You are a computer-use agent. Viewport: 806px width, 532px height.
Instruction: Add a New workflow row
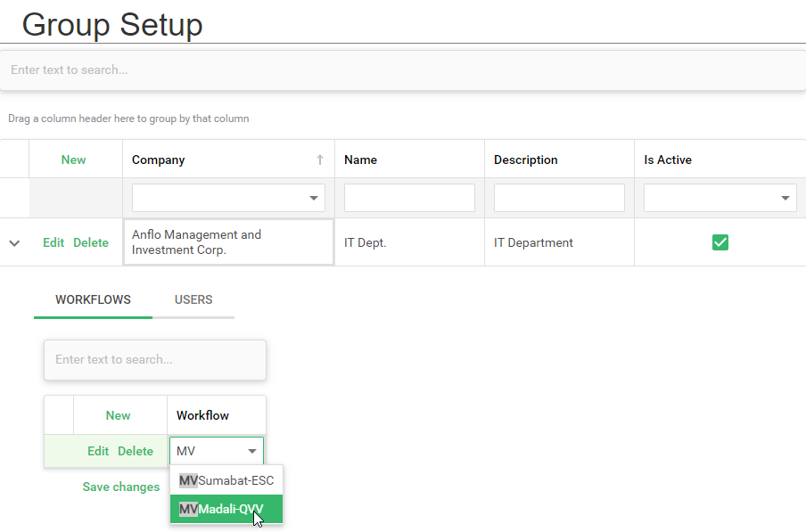tap(119, 415)
